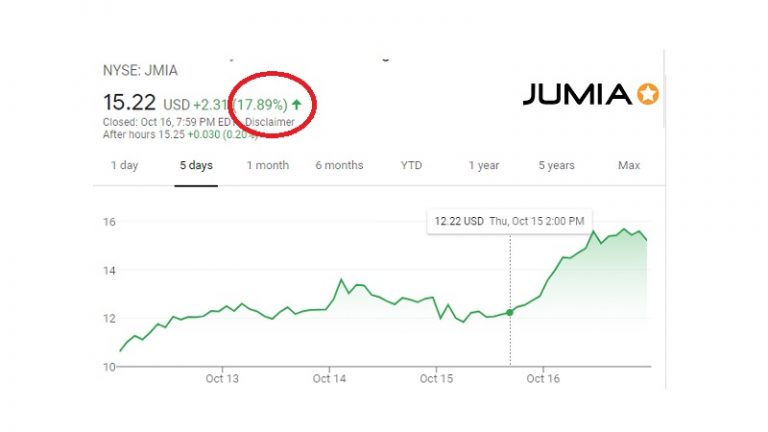
Task: Switch chart to 1 month view
Action: [267, 166]
